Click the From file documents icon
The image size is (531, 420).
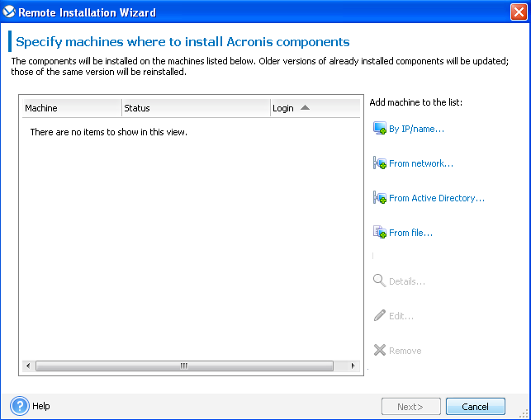380,232
